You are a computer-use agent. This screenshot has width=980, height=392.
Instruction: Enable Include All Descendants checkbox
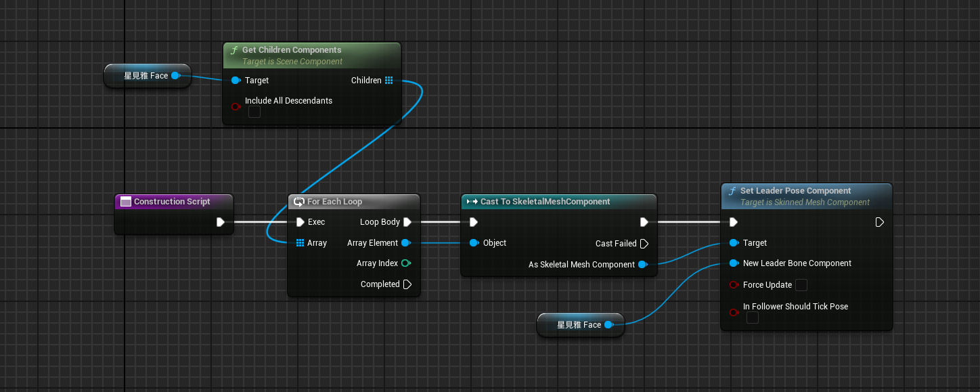point(254,112)
